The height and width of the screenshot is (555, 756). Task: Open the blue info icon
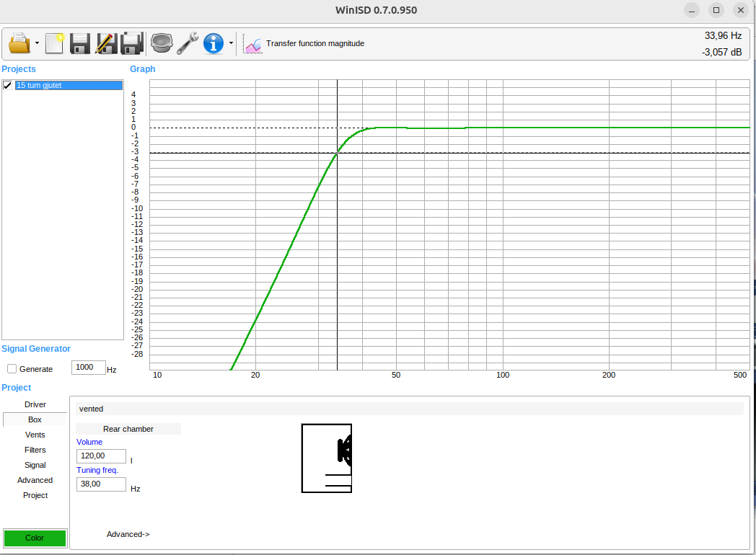click(x=213, y=43)
